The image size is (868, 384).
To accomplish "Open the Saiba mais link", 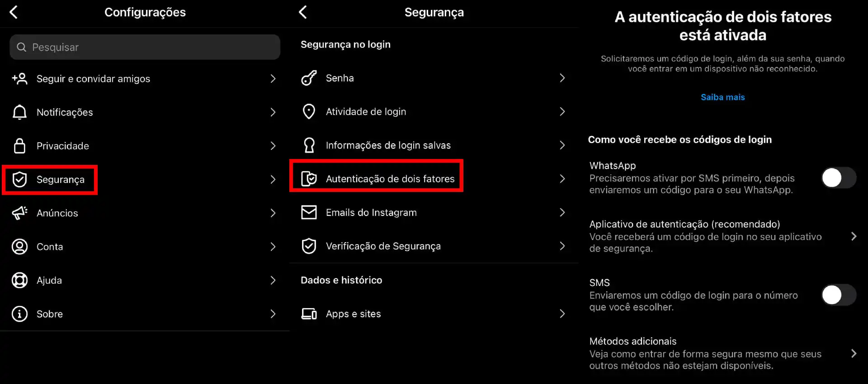I will [x=722, y=97].
